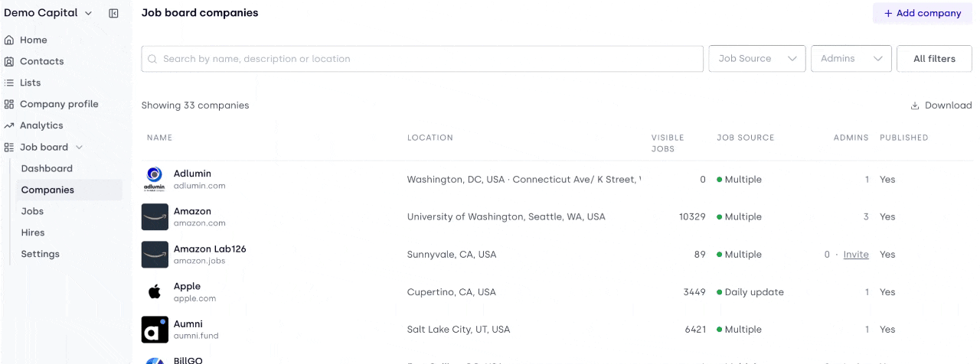
Task: Expand the Demo Capital workspace switcher
Action: coord(47,13)
